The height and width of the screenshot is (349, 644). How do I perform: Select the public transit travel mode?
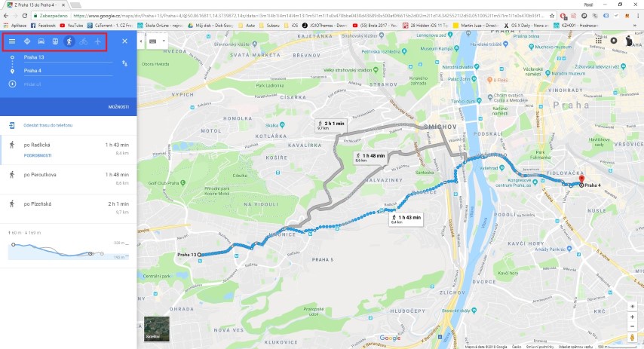(55, 41)
